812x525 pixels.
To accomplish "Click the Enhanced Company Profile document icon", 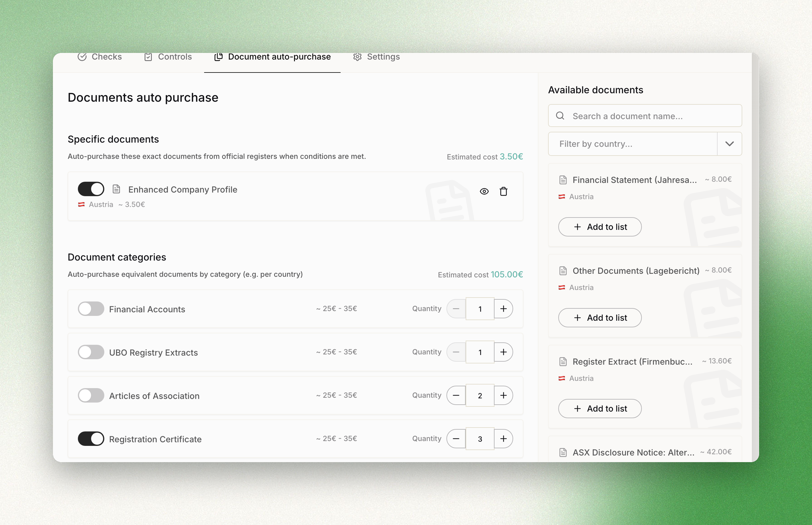I will point(116,189).
